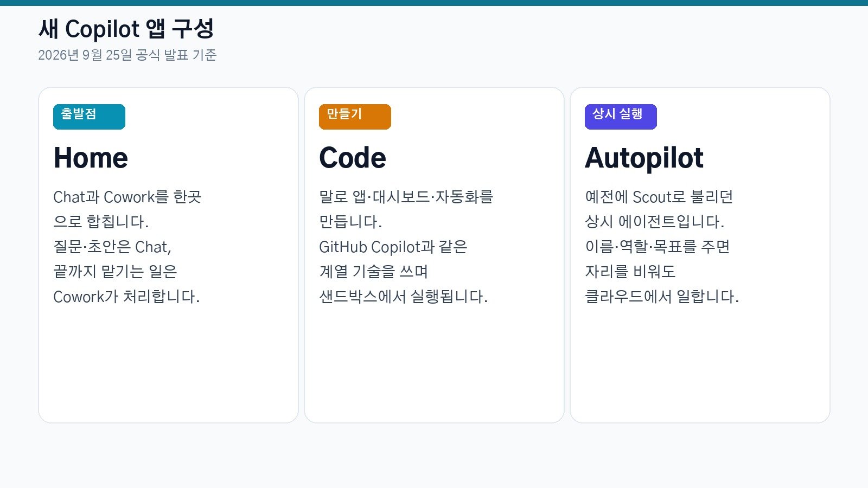Click the line '끝까지 맡기는 일은'
Viewport: 868px width, 488px height.
pos(116,272)
